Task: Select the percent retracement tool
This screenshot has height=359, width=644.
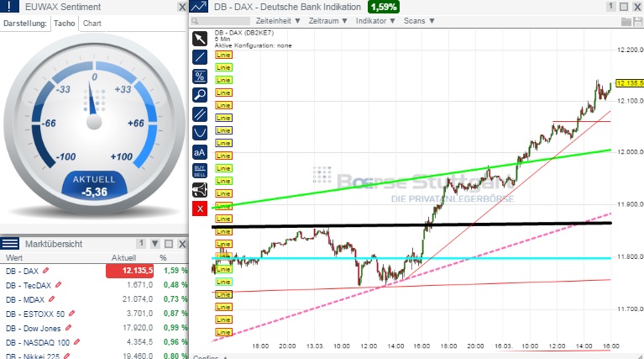Action: click(200, 77)
